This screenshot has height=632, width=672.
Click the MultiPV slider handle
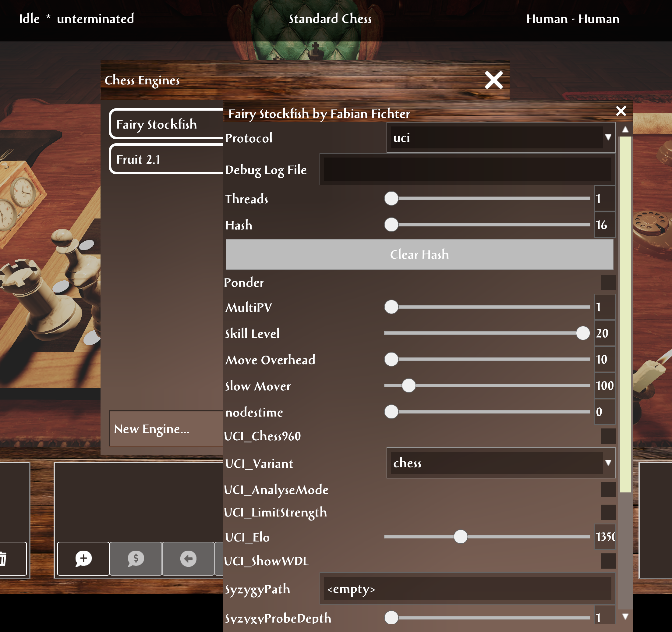click(391, 307)
